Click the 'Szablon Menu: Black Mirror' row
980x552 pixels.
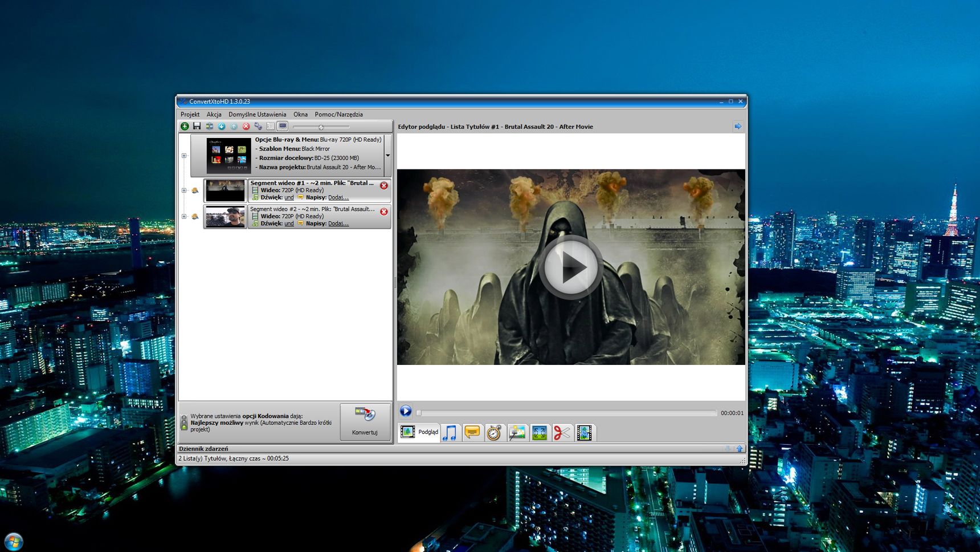(x=292, y=148)
